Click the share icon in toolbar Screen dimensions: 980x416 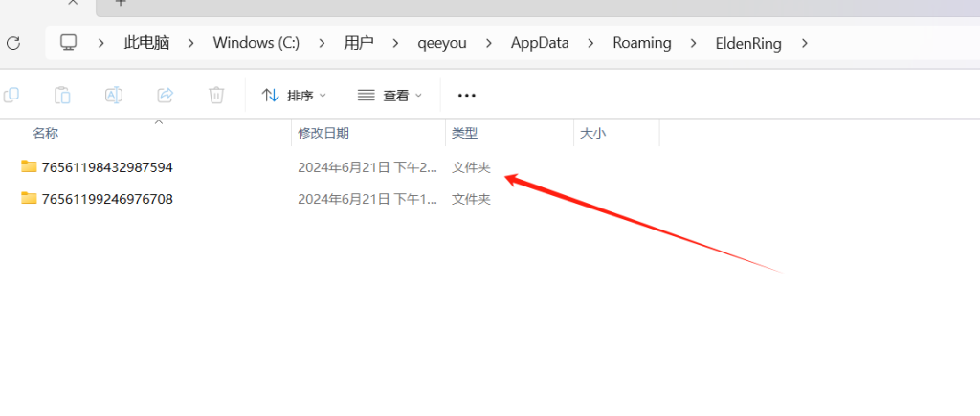[x=165, y=95]
